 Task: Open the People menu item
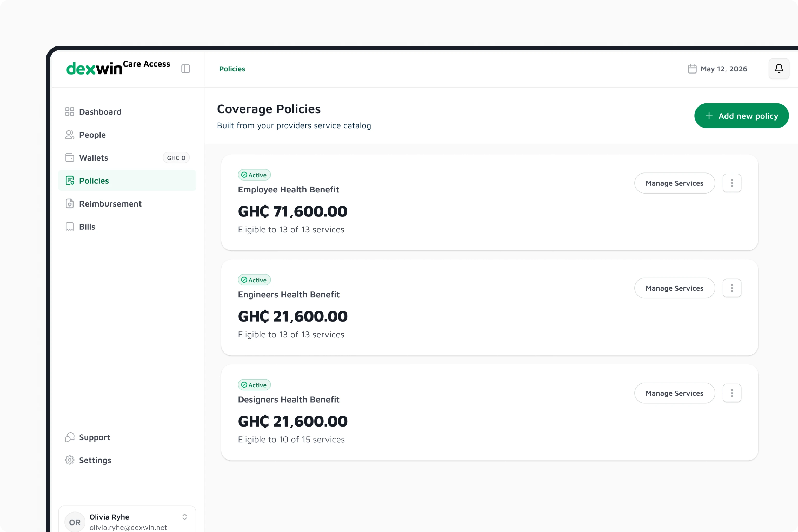[x=127, y=135]
